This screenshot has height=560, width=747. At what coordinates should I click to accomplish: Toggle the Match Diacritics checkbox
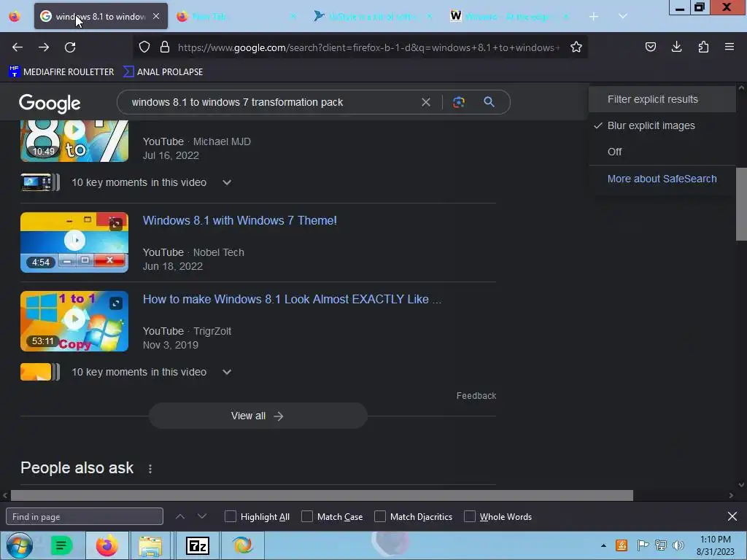click(x=379, y=516)
